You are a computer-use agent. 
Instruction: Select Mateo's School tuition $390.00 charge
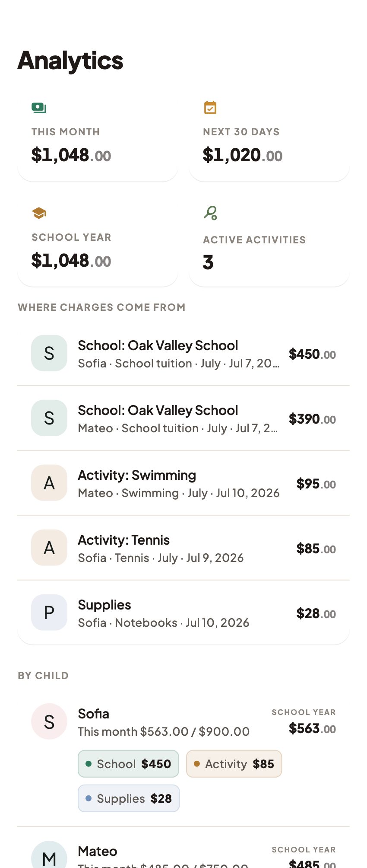click(183, 418)
